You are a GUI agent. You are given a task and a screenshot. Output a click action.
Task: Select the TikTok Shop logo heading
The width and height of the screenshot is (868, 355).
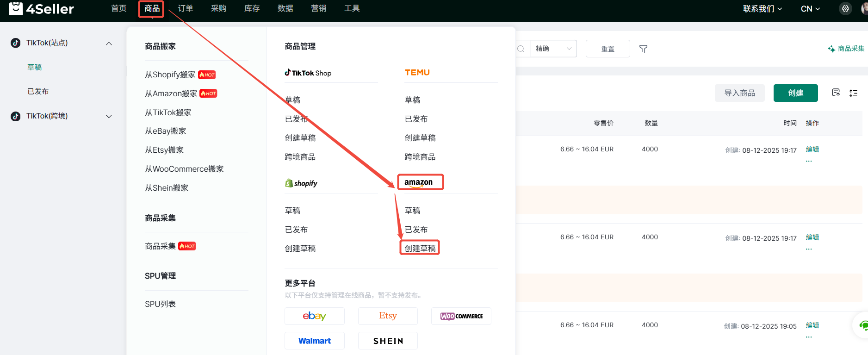(308, 73)
